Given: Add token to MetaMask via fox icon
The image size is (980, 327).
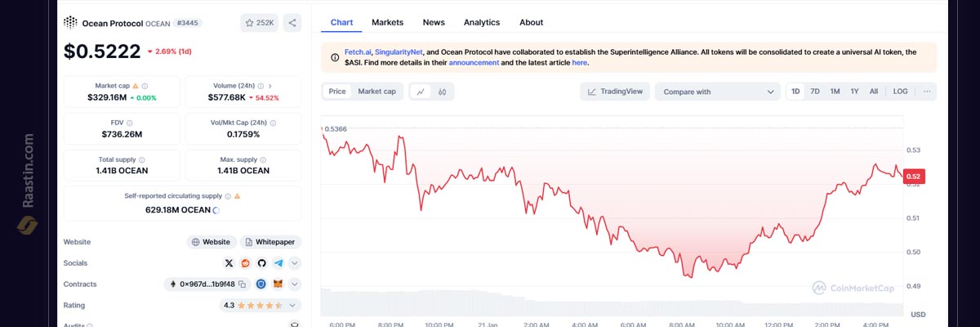Looking at the screenshot, I should click(278, 284).
